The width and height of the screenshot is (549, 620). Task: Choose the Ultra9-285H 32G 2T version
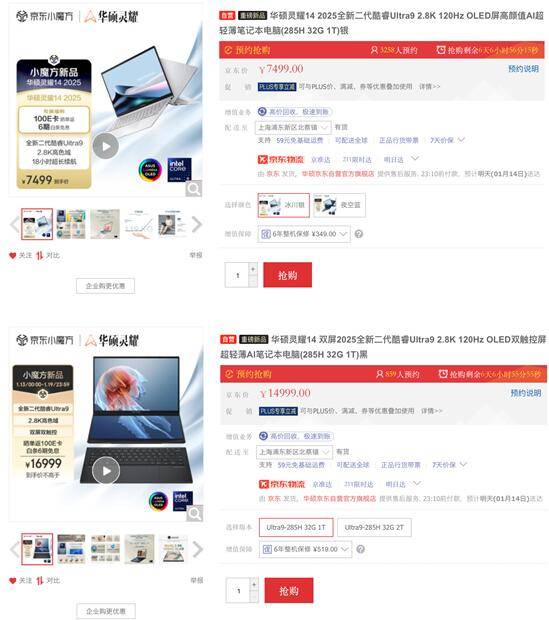click(374, 527)
